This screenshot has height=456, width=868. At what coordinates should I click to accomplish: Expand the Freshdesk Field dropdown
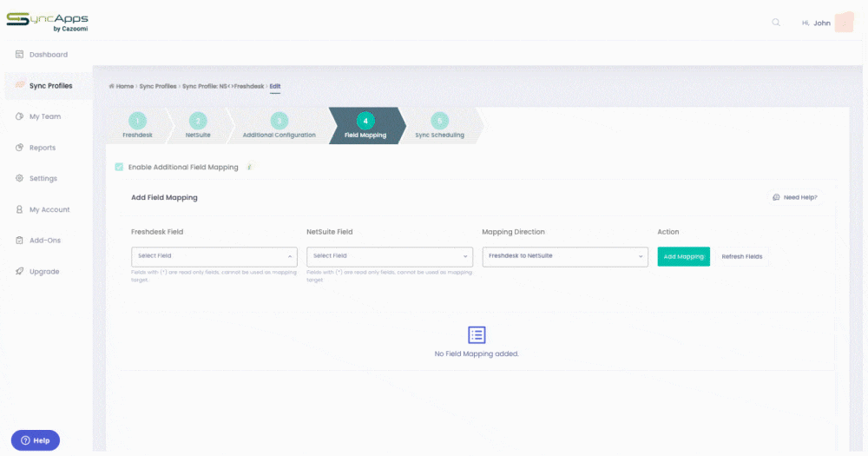click(214, 256)
